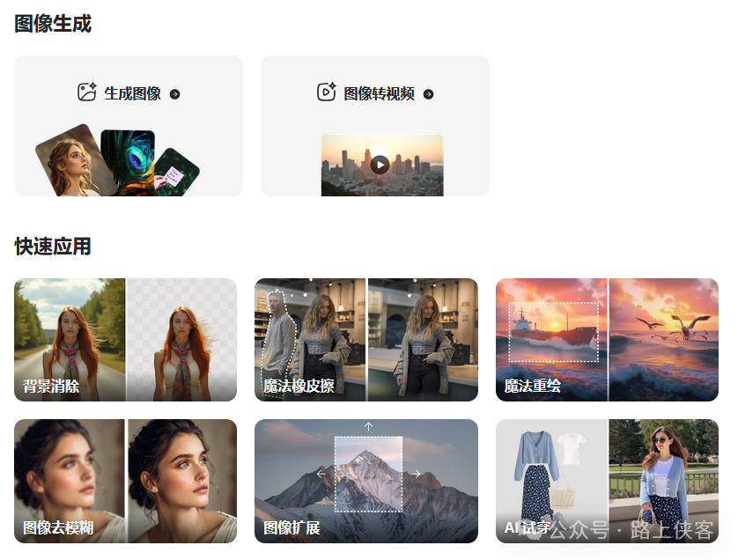Click the up arrow in 图像扩展 card
The height and width of the screenshot is (560, 738).
pyautogui.click(x=368, y=426)
